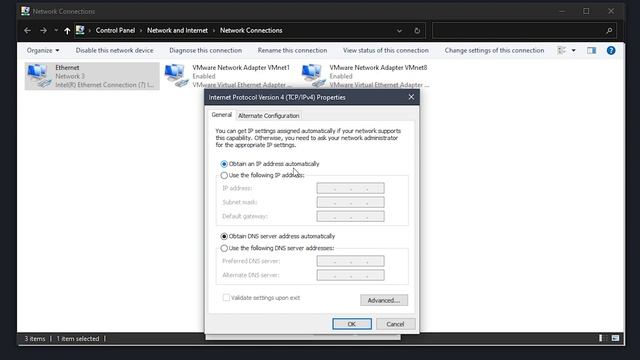Open the Organize menu
Screen dimensions: 640x360
click(43, 51)
